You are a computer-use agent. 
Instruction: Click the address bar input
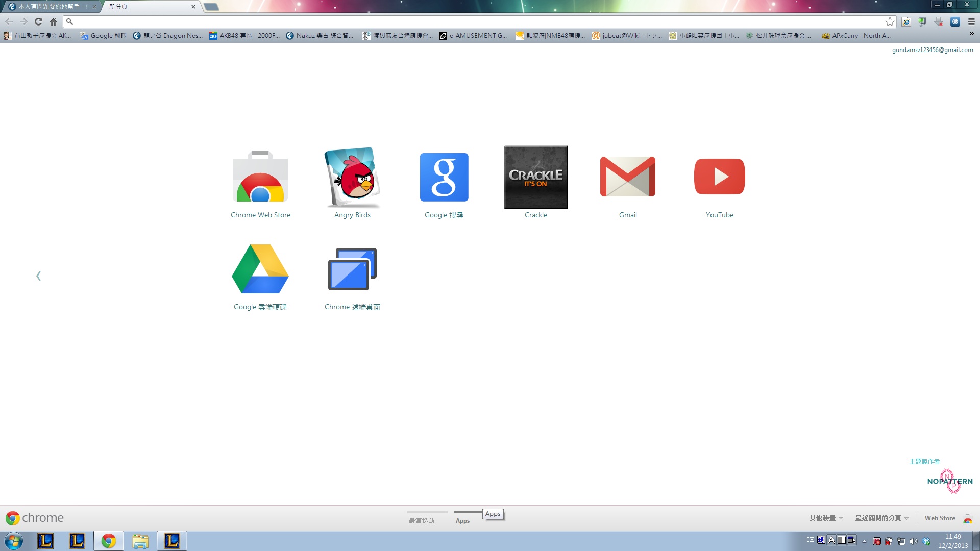point(480,21)
